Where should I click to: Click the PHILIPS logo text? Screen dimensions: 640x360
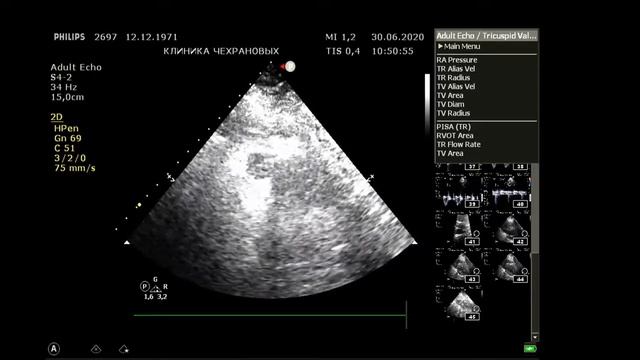(x=69, y=37)
